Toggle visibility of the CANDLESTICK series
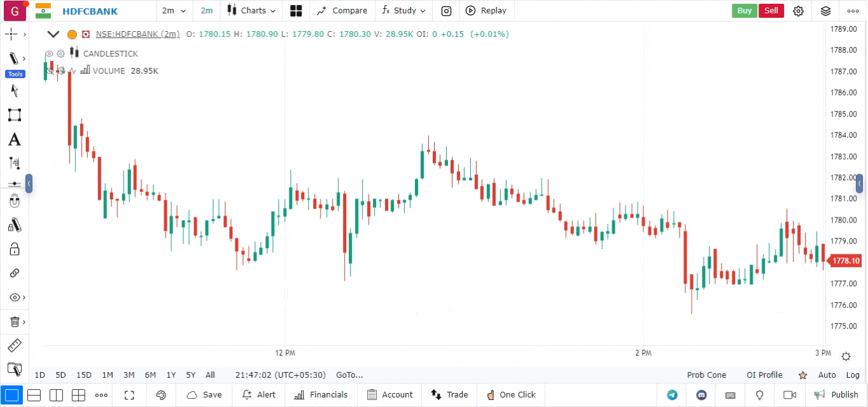 coord(50,53)
